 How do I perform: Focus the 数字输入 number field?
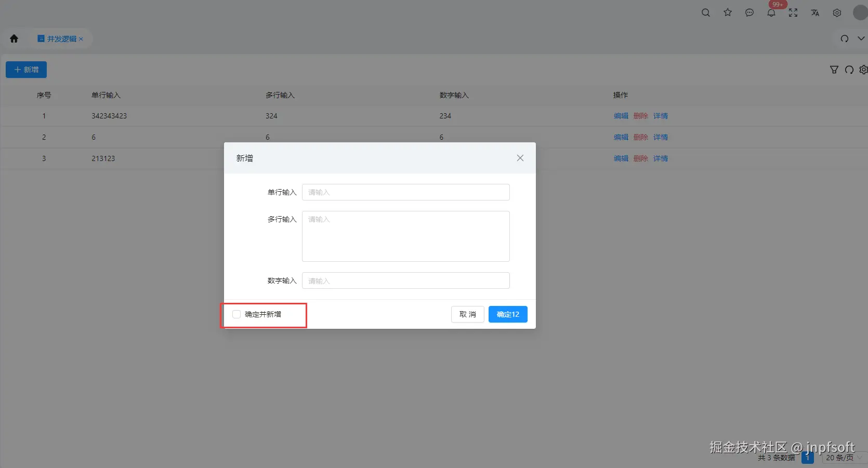click(x=406, y=280)
